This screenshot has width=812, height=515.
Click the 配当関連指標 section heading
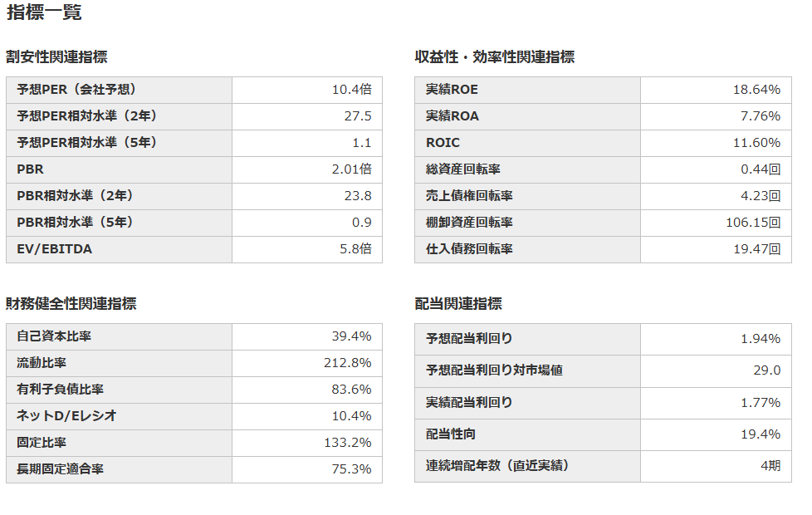(x=458, y=304)
